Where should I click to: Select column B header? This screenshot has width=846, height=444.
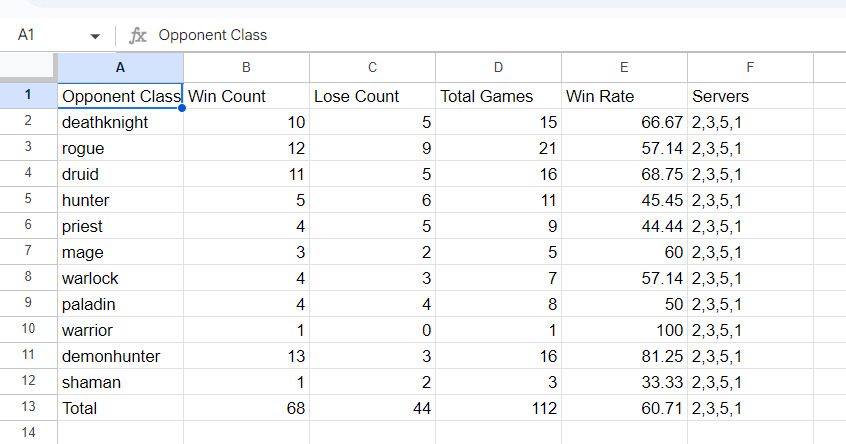247,67
